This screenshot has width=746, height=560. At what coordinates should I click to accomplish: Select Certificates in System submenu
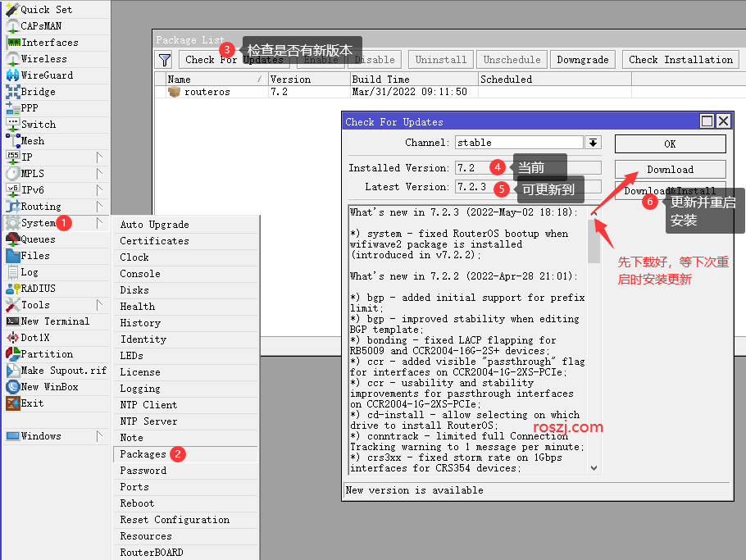186,241
